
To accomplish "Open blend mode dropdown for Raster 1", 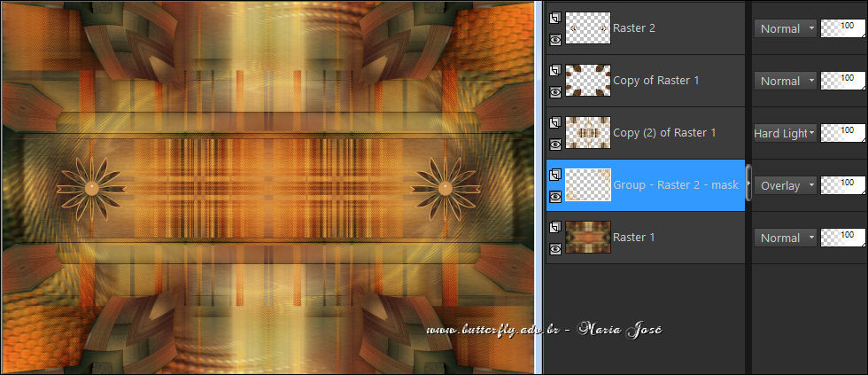I will (785, 238).
